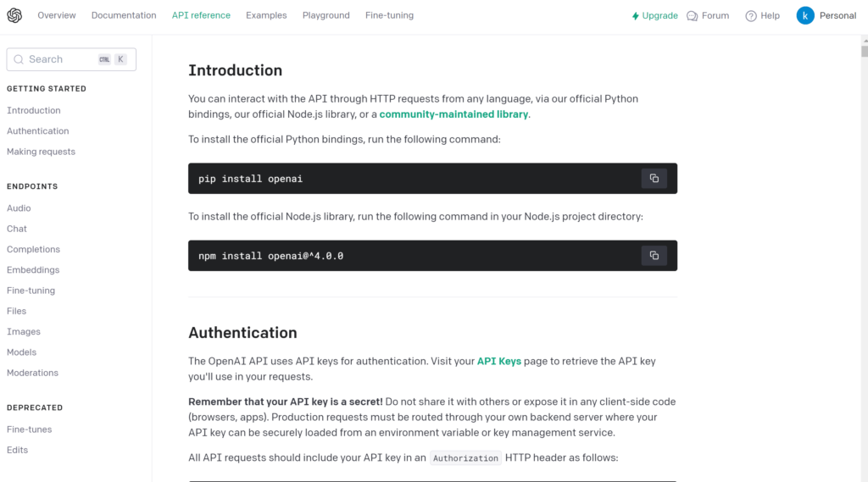Viewport: 868px width, 482px height.
Task: Open the Fine-tuning top navigation tab
Action: coord(389,15)
